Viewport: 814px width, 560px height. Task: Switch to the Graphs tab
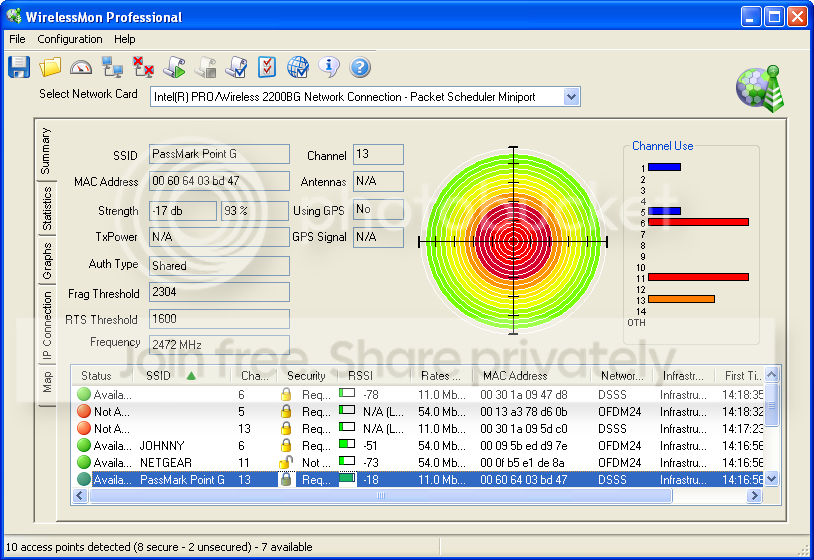pyautogui.click(x=47, y=261)
